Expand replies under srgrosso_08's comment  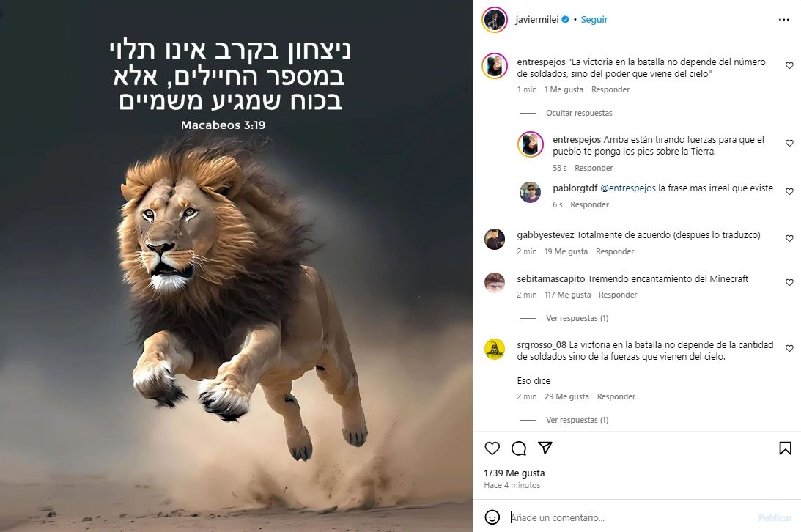[577, 420]
